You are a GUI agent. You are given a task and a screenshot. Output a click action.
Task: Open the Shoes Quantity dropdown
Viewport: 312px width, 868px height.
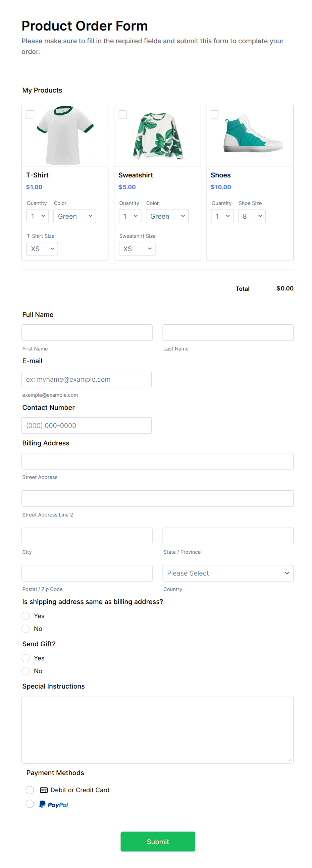(222, 216)
